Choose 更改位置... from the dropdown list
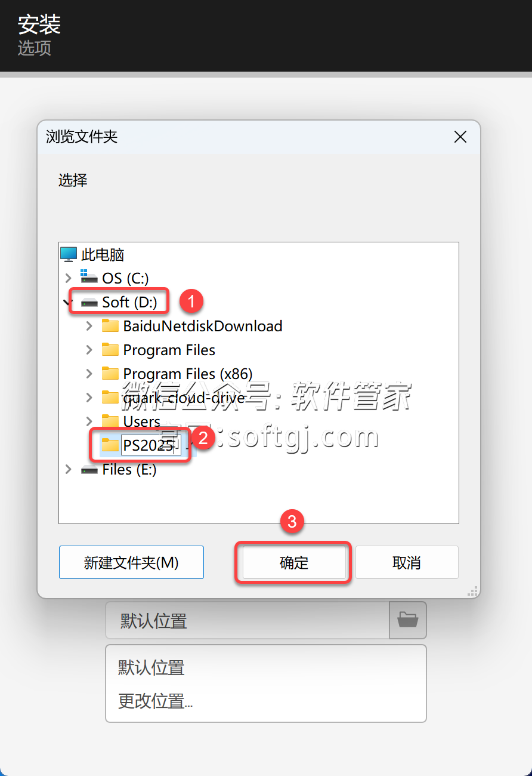The image size is (532, 776). click(155, 701)
